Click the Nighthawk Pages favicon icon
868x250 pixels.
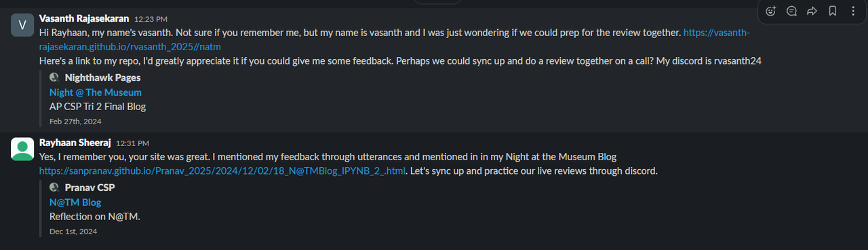tap(54, 77)
